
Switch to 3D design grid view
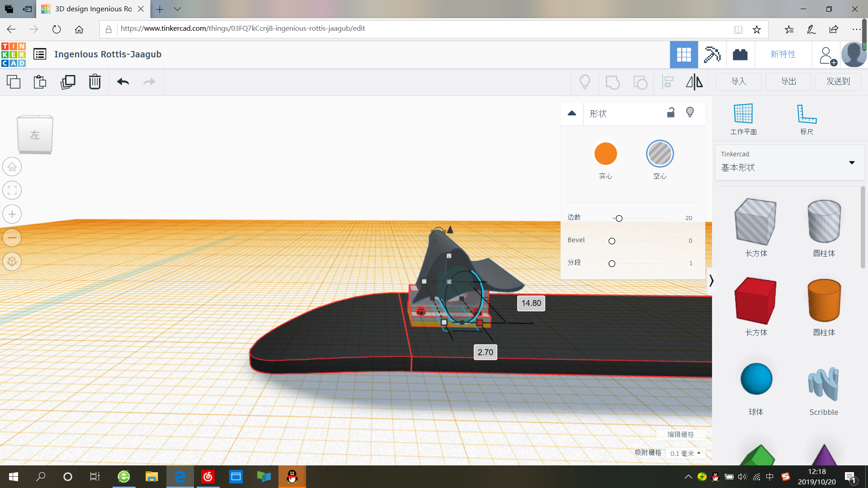pos(684,55)
